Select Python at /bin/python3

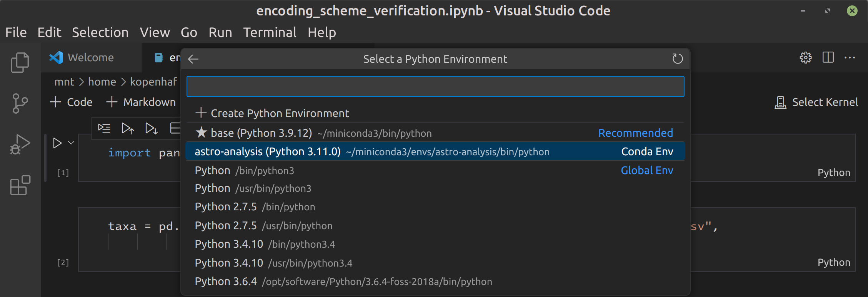(435, 170)
